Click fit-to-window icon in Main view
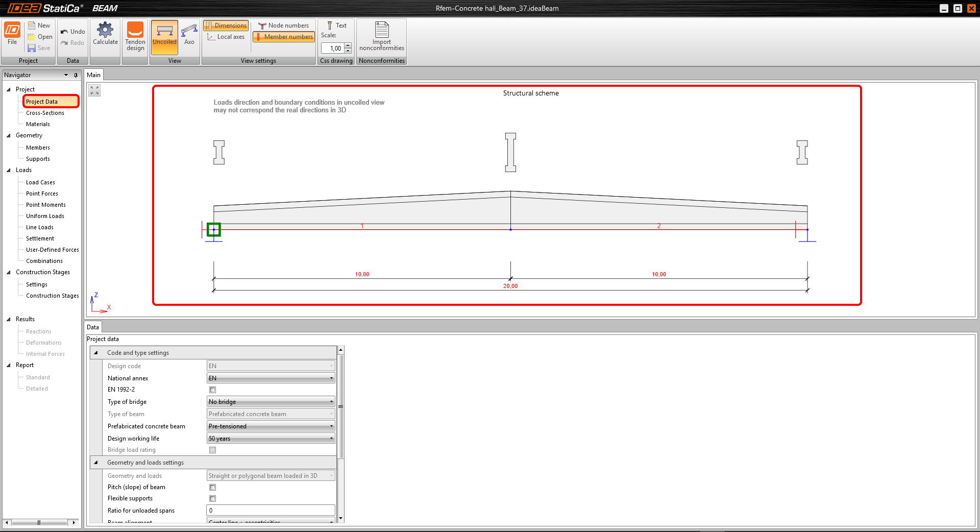The image size is (980, 532). 94,91
